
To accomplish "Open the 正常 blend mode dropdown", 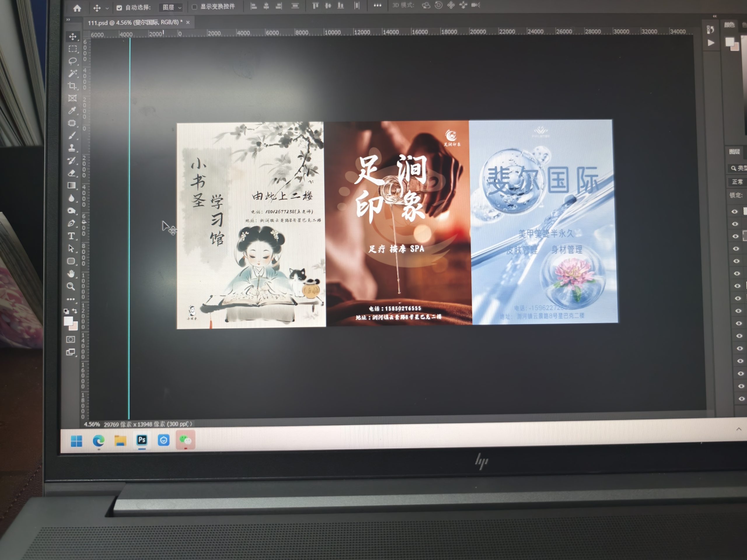I will (737, 182).
